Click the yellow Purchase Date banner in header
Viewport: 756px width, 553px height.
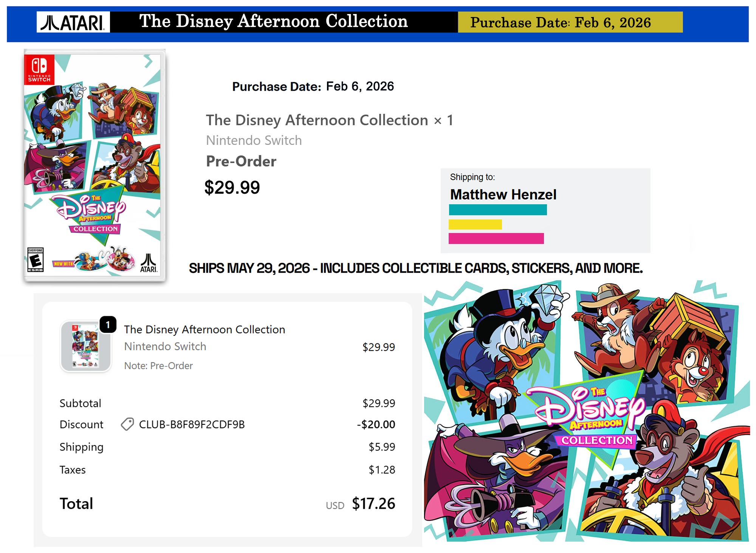570,22
